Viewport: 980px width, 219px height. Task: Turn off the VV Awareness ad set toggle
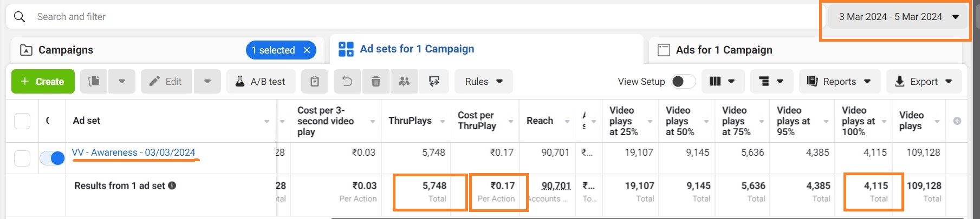(53, 158)
